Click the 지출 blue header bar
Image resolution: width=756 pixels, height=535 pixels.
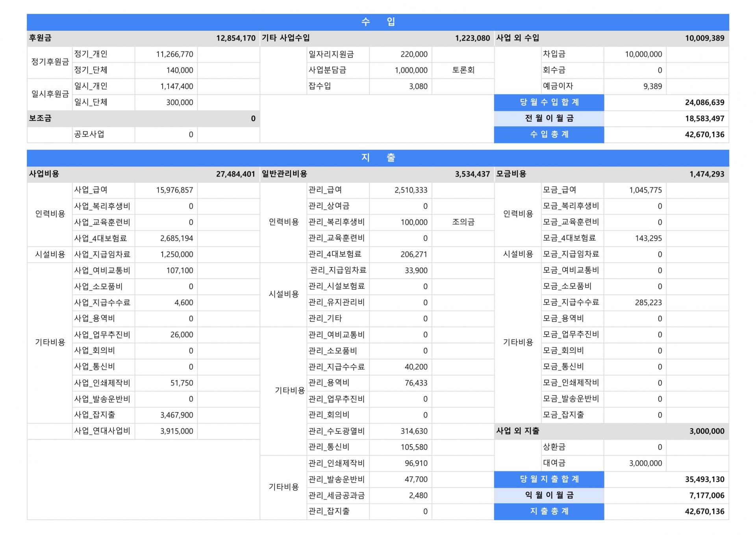click(x=378, y=158)
